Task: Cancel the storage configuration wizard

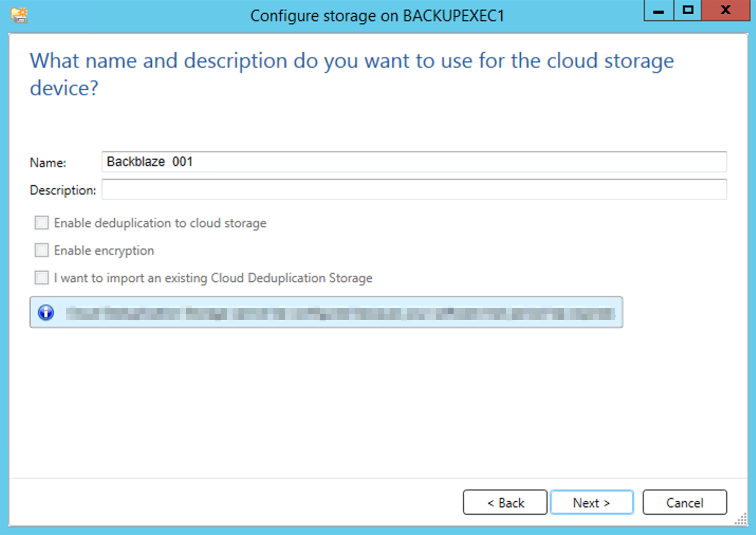Action: (x=685, y=502)
